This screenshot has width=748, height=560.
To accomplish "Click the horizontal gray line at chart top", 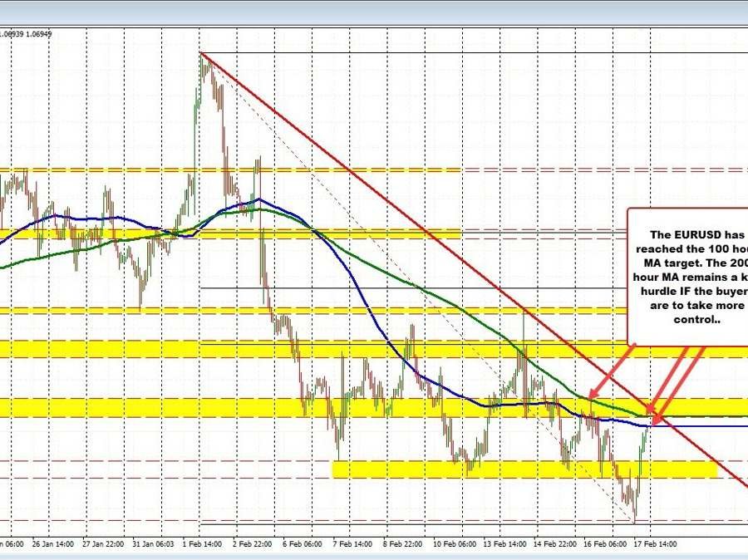I will pyautogui.click(x=416, y=50).
